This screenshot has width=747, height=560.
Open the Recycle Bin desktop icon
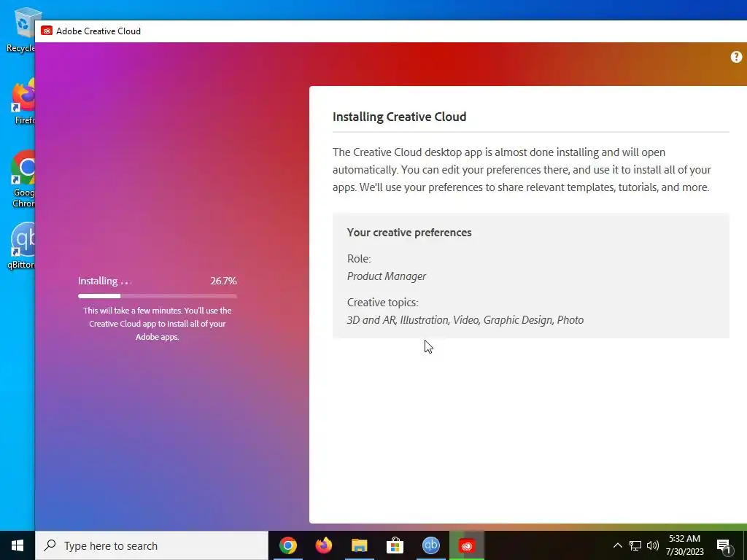coord(21,31)
